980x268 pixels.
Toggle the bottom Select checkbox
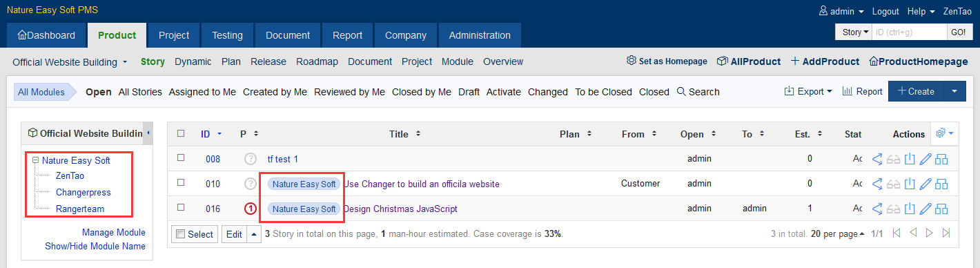(181, 234)
